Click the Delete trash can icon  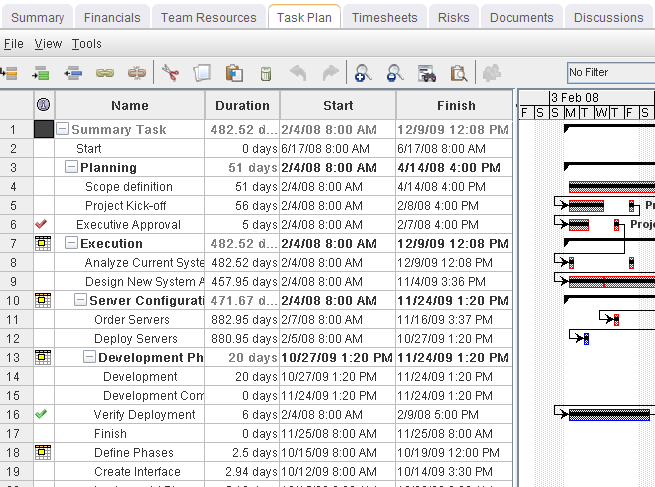[266, 74]
